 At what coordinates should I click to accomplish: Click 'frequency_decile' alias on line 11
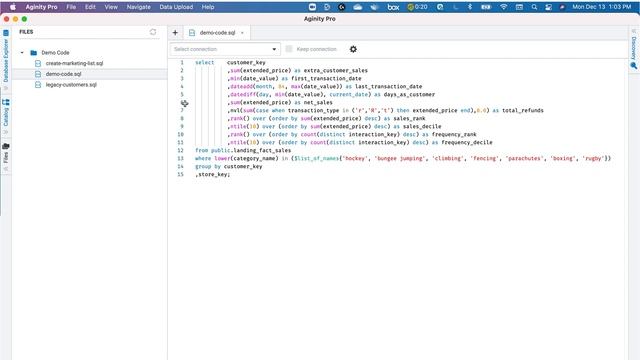coord(467,142)
